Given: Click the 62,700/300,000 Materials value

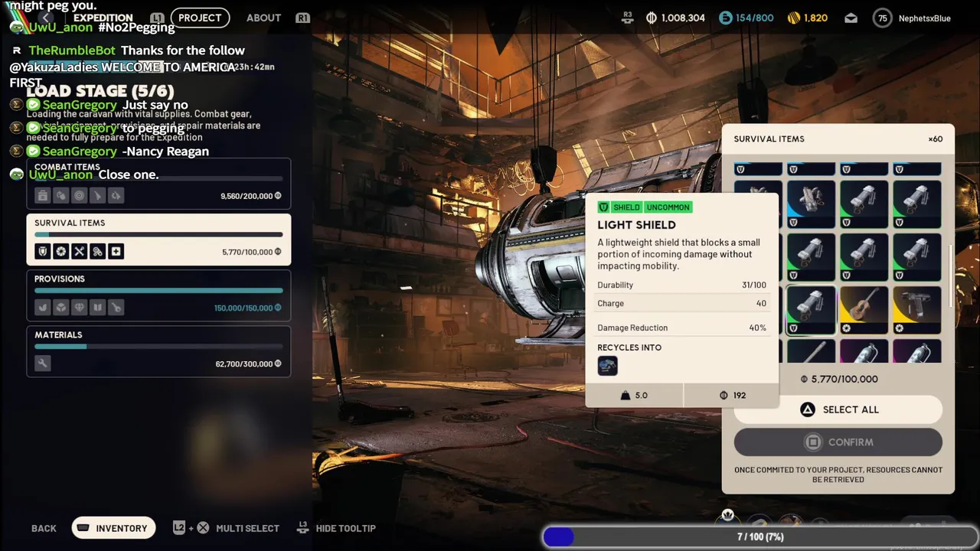Looking at the screenshot, I should [244, 364].
